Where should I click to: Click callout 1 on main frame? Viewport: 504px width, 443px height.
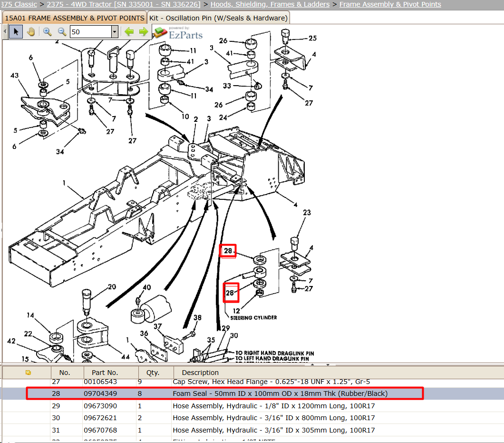tap(64, 183)
